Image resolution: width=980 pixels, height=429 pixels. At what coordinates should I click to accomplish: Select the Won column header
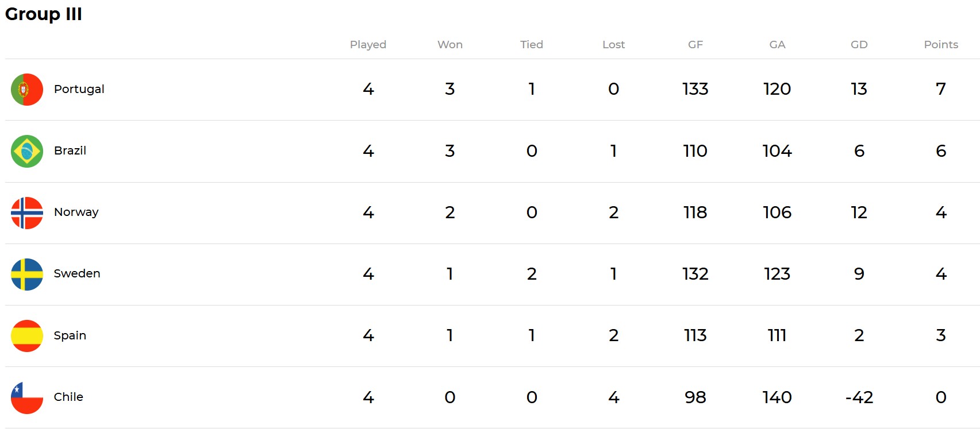pyautogui.click(x=450, y=44)
